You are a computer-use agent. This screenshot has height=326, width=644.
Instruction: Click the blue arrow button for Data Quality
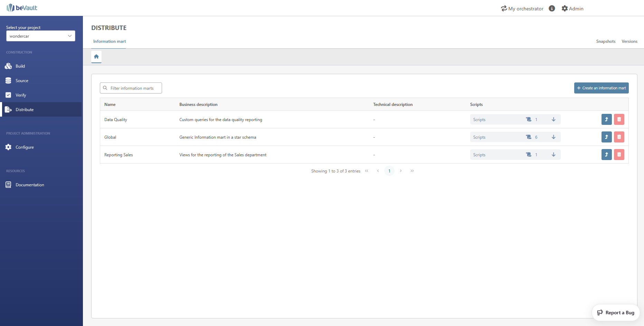point(606,119)
